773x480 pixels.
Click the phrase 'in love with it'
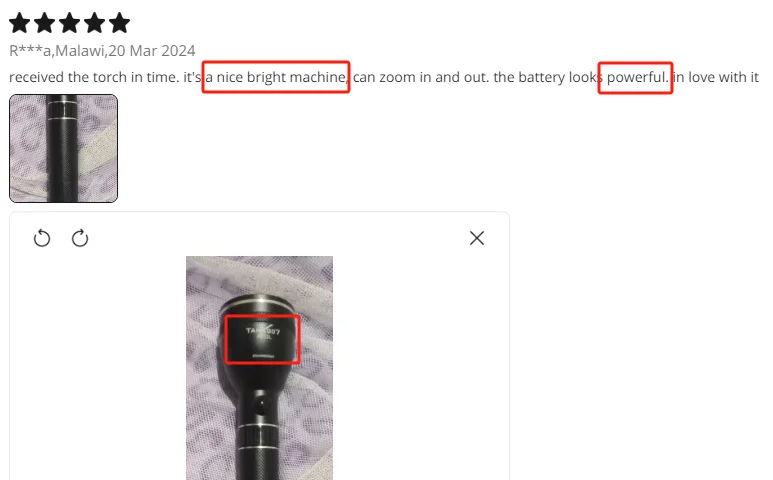pyautogui.click(x=716, y=77)
